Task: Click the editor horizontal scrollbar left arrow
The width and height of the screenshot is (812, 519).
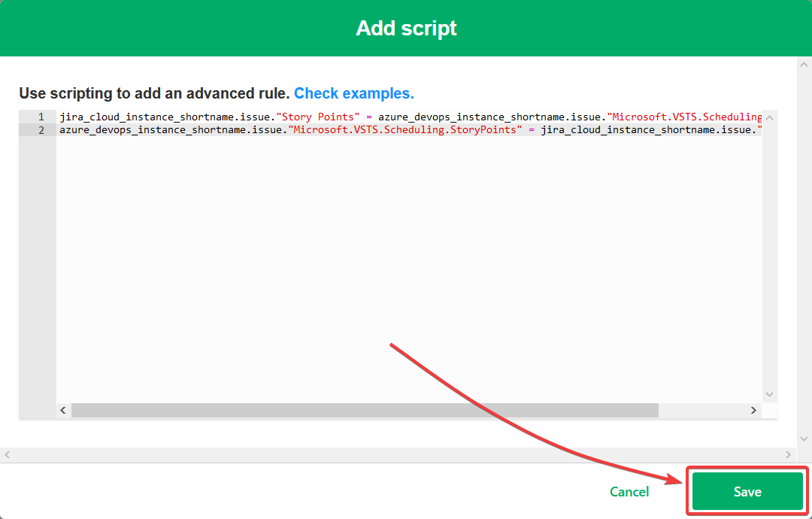Action: coord(63,410)
